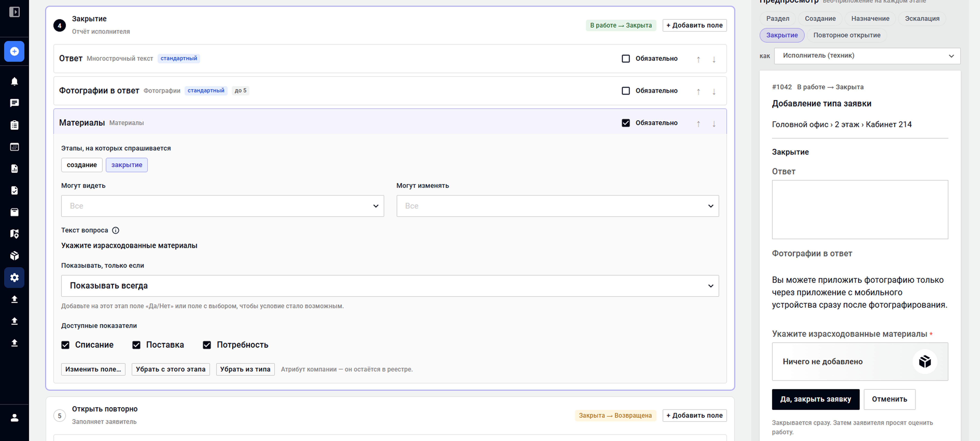Open the checked document sidebar icon
This screenshot has height=441, width=980.
tap(15, 190)
